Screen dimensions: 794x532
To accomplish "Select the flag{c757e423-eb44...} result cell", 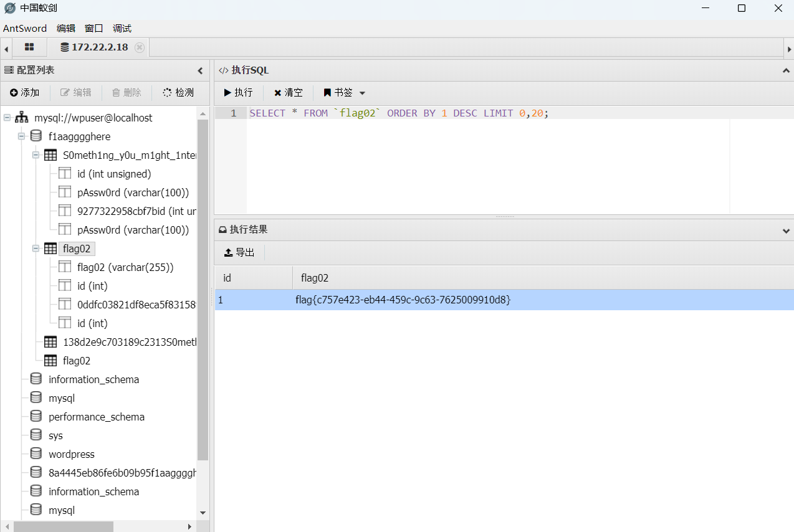I will [x=403, y=300].
